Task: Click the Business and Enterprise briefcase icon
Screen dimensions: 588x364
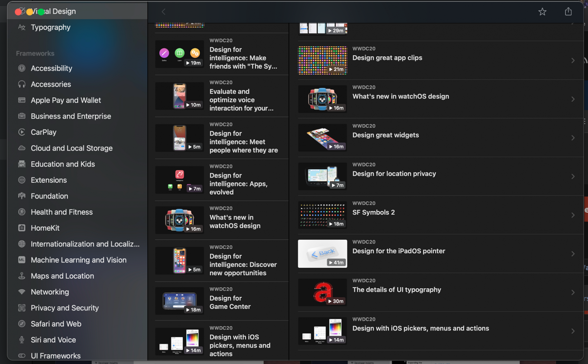Action: tap(22, 116)
